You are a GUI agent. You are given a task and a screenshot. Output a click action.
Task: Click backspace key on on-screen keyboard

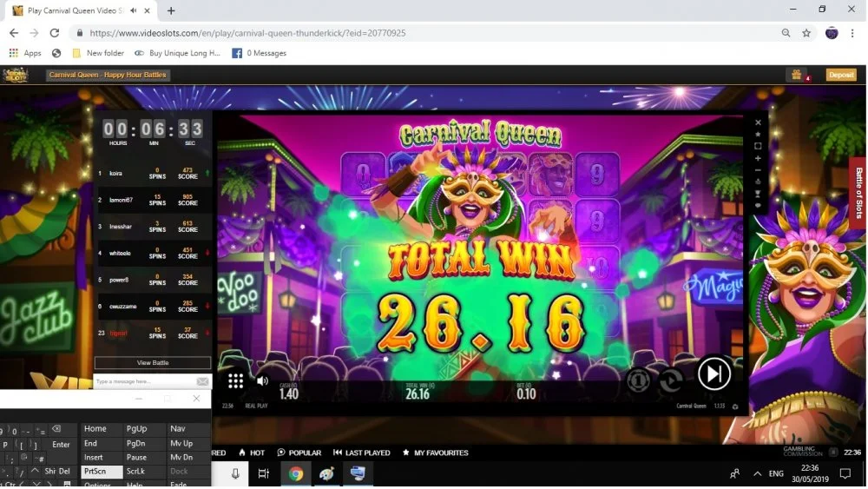(56, 429)
